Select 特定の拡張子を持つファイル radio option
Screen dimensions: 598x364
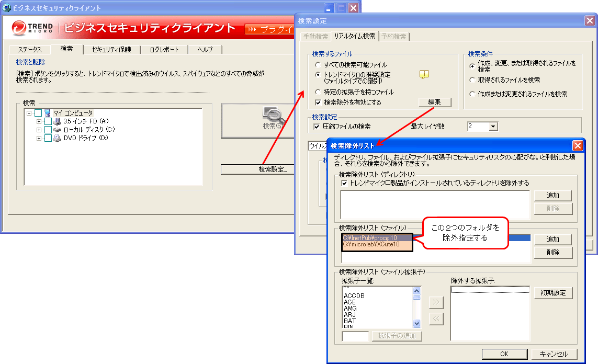click(x=318, y=92)
